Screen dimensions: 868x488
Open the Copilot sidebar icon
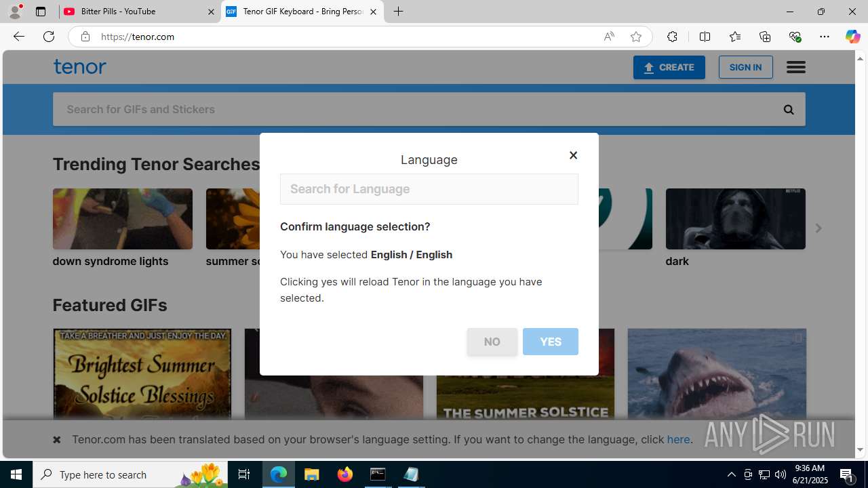[852, 37]
